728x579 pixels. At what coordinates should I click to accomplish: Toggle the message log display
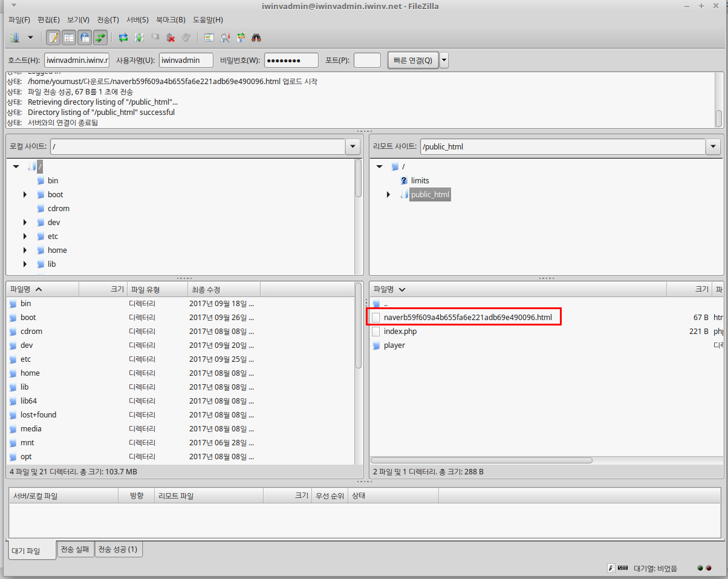point(54,38)
